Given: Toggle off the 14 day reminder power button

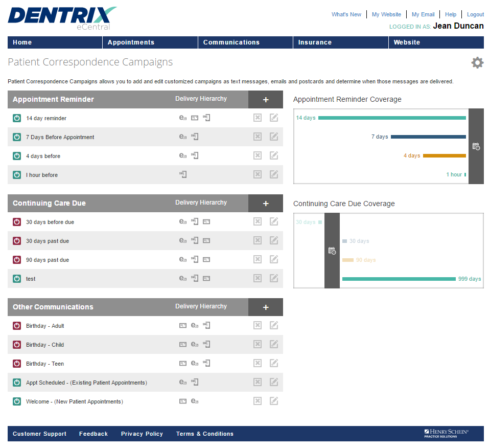Looking at the screenshot, I should tap(17, 118).
